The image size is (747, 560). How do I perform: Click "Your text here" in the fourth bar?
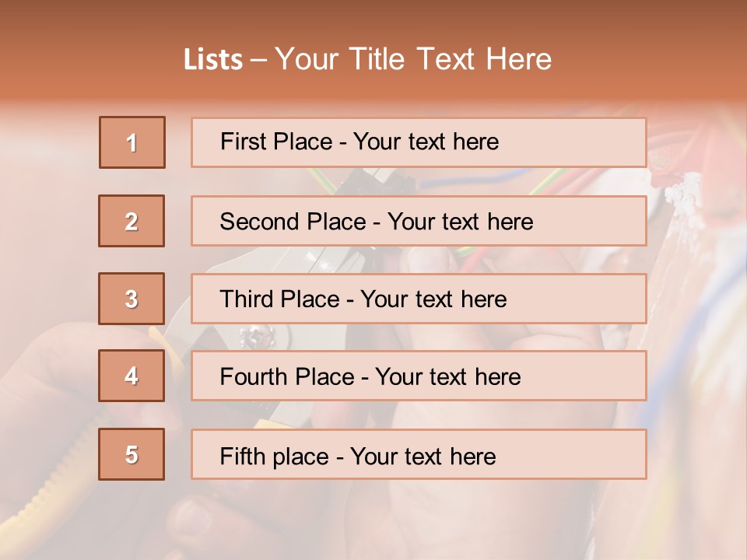point(447,377)
